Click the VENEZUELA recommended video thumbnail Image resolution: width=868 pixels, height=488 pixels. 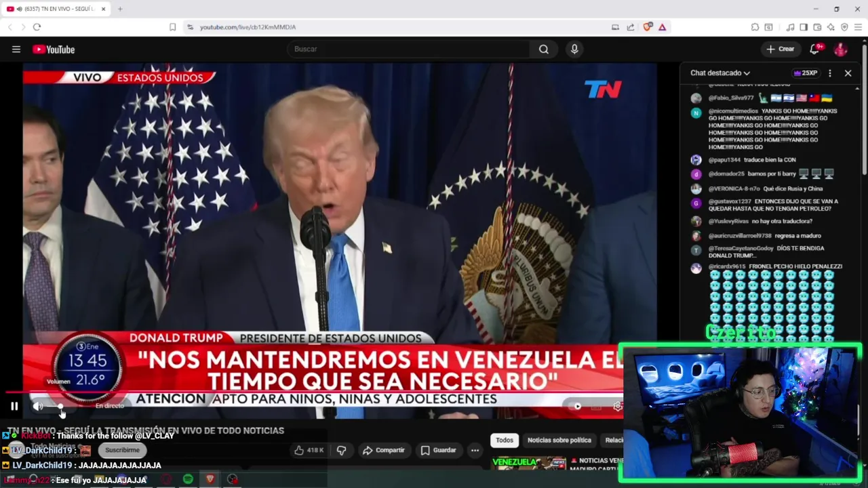tap(529, 464)
